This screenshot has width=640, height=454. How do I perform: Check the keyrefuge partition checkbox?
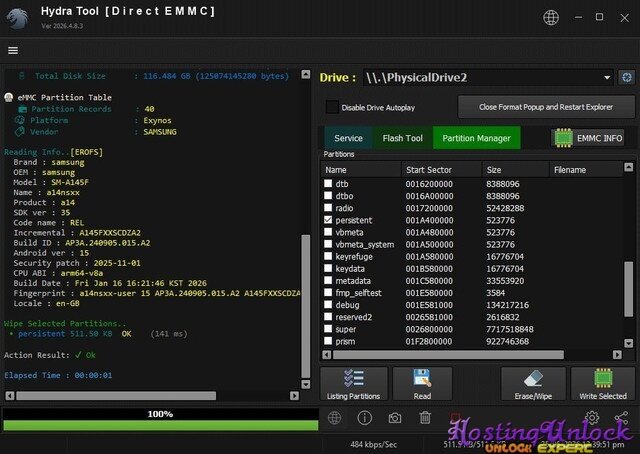pos(328,256)
